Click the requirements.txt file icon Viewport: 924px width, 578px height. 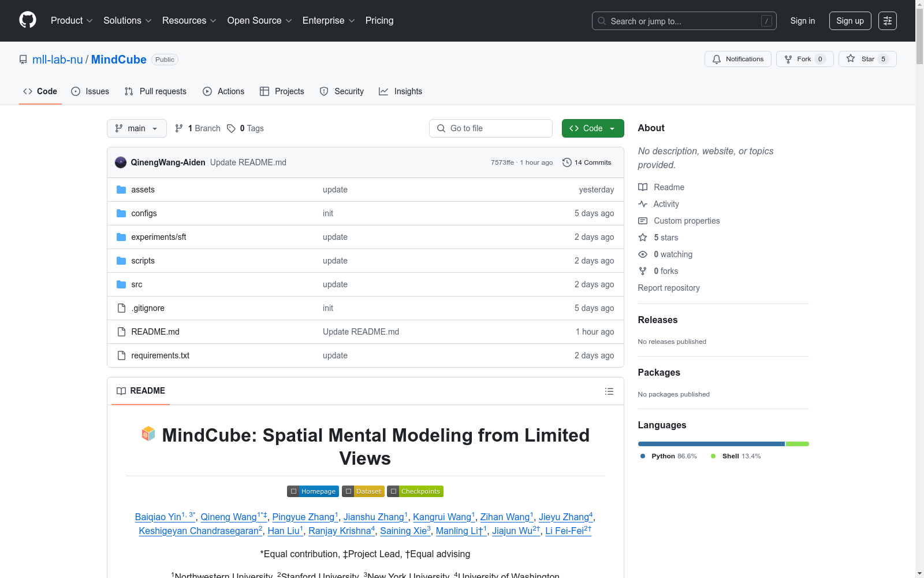click(x=121, y=355)
